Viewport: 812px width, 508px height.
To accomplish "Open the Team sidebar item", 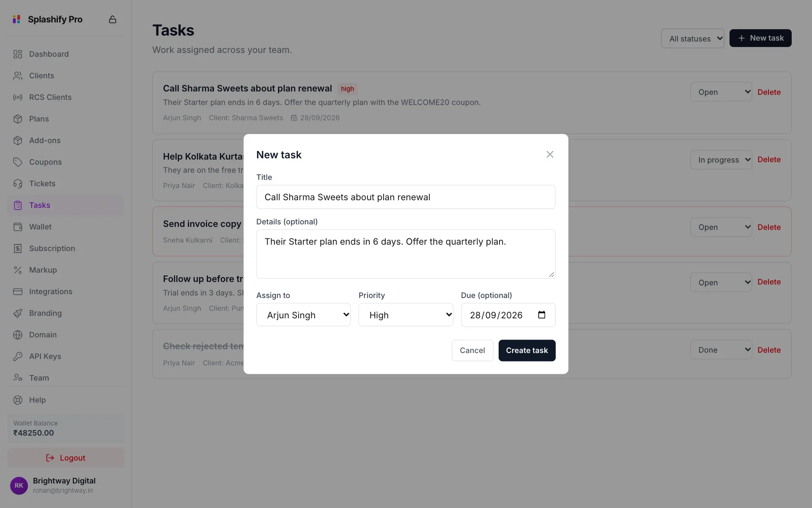I will [66, 378].
